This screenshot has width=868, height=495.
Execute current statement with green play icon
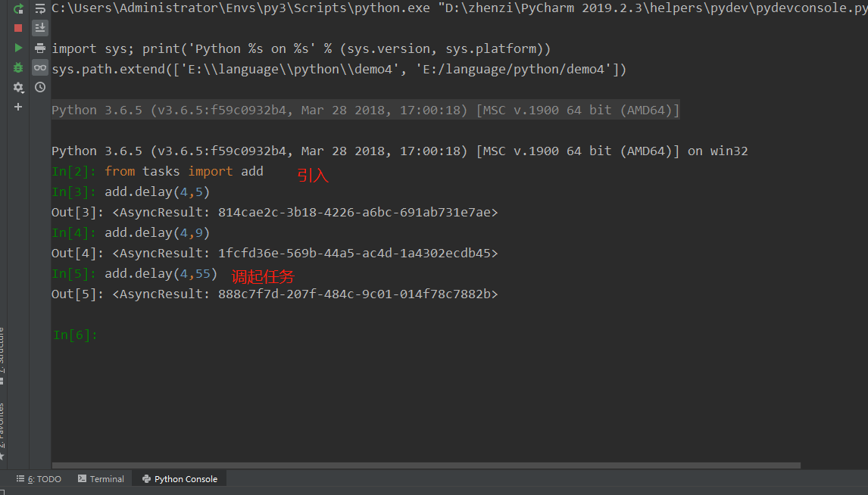tap(18, 48)
